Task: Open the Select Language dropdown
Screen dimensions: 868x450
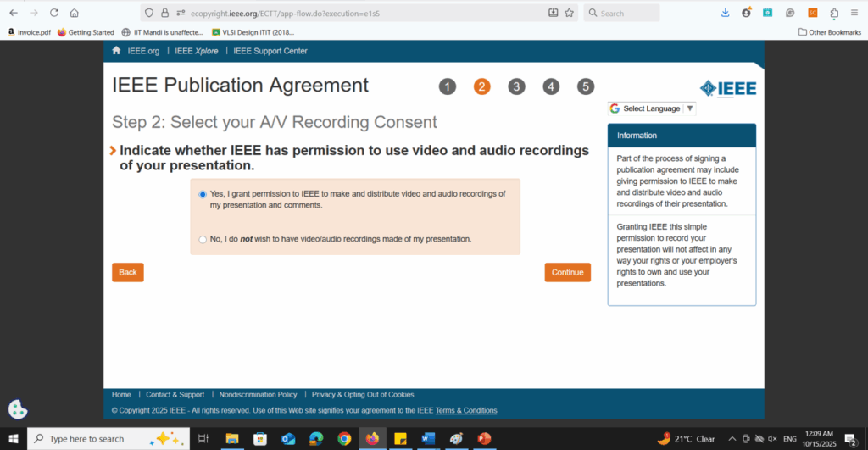Action: tap(652, 108)
